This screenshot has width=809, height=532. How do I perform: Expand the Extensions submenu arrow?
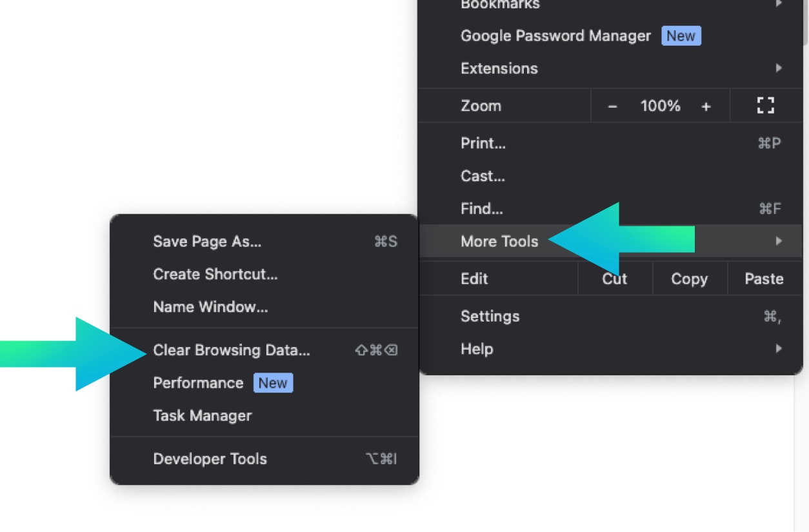click(779, 68)
